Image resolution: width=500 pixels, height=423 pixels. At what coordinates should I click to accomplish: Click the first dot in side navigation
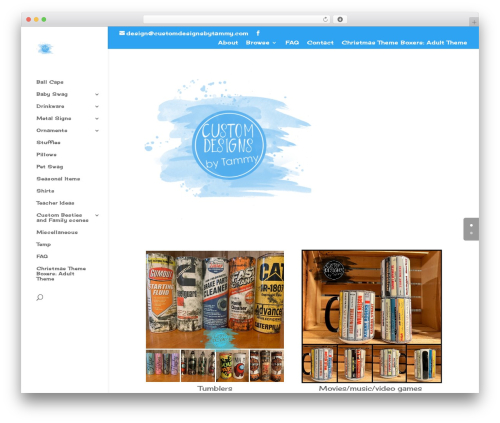point(471,225)
